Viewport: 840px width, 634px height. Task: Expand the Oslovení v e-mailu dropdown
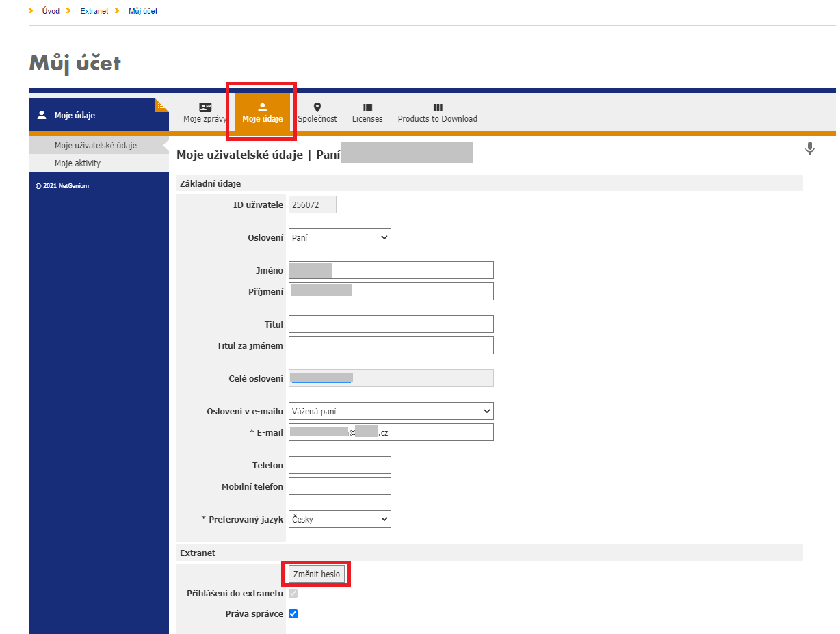[x=391, y=411]
